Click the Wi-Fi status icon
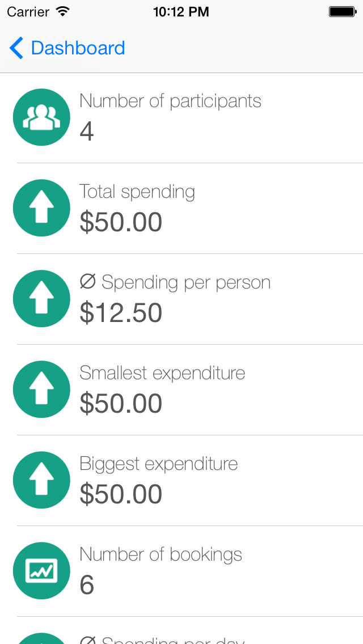This screenshot has width=363, height=644. click(x=63, y=11)
